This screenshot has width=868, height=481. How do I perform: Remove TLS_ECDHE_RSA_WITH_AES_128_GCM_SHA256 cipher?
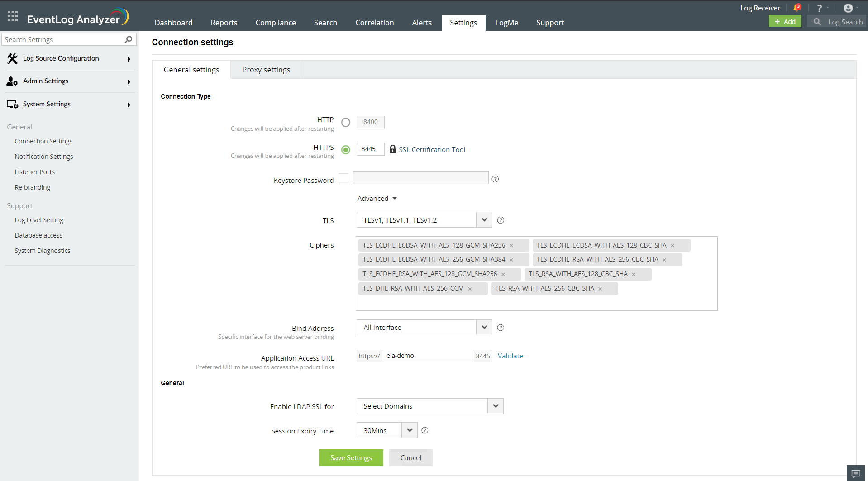[503, 274]
